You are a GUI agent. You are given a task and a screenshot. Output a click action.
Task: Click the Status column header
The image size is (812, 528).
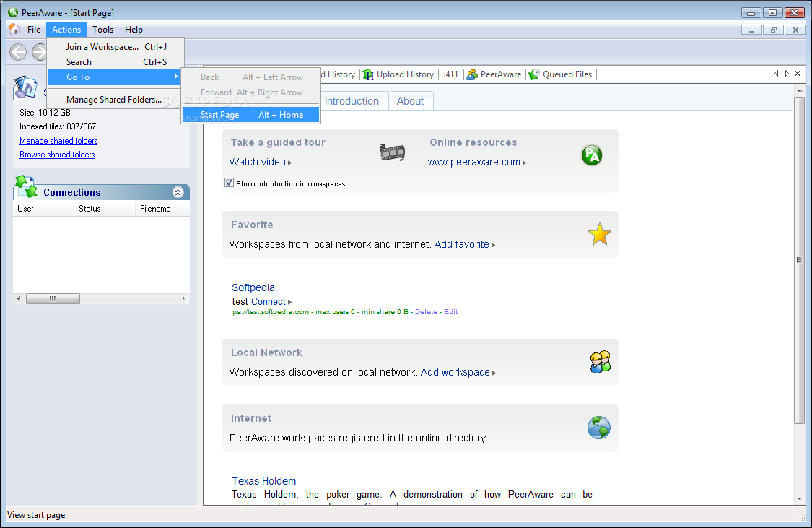105,209
